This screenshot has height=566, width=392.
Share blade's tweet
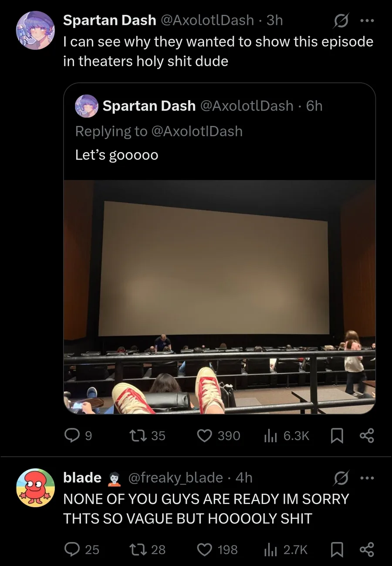click(366, 549)
